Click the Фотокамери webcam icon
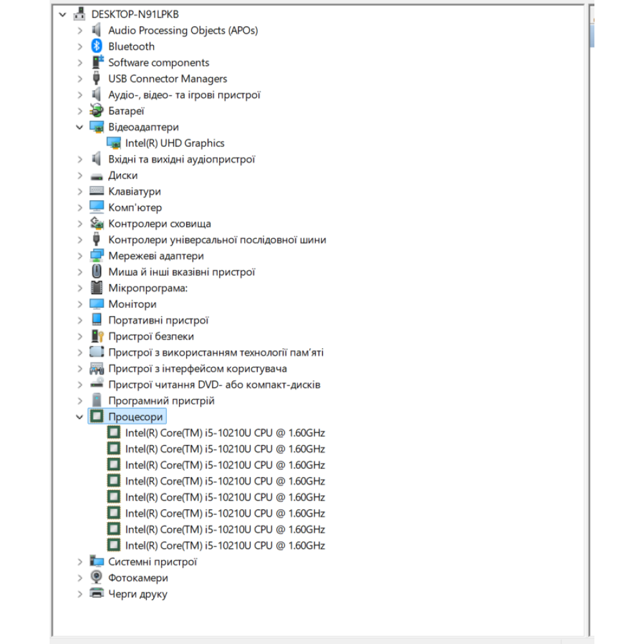This screenshot has height=644, width=644. click(x=97, y=578)
